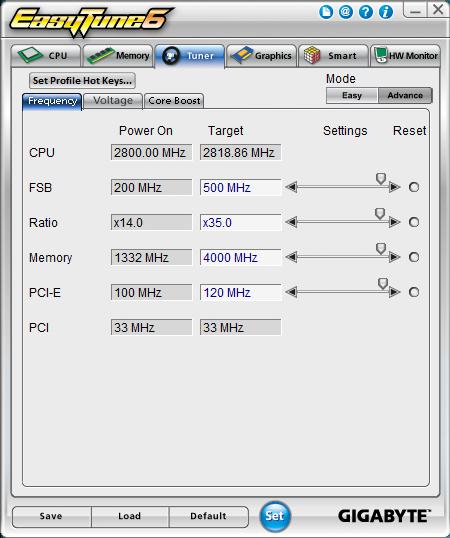Select the FSB reset radio button
The image size is (450, 538).
point(414,187)
